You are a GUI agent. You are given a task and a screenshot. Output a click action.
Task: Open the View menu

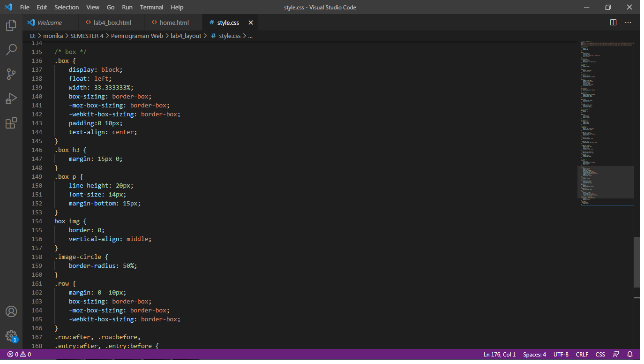click(93, 8)
